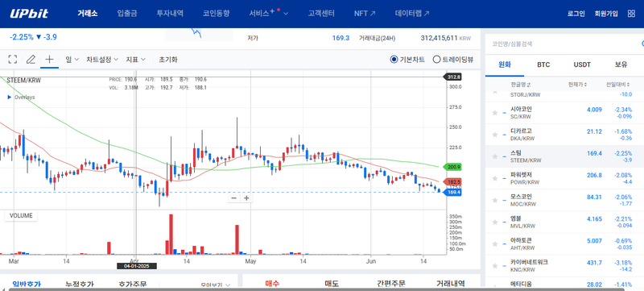Open the 일 interval dropdown
The height and width of the screenshot is (291, 644).
click(x=72, y=59)
